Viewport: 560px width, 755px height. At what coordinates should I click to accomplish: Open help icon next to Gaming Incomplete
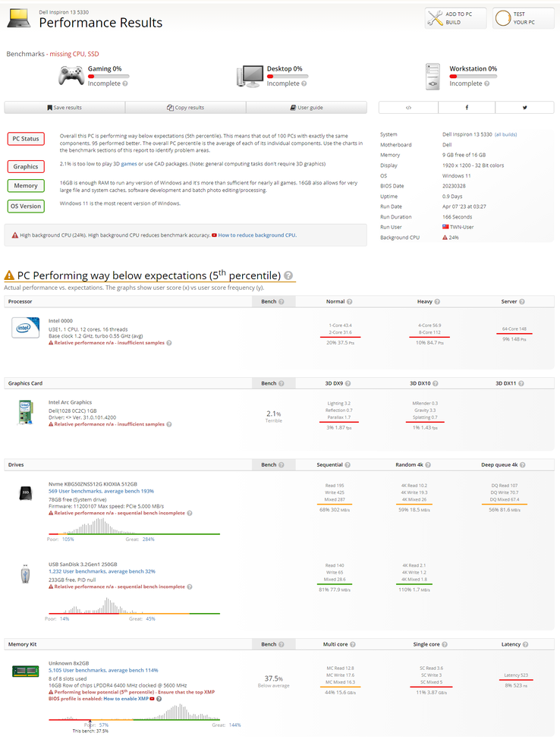pyautogui.click(x=125, y=83)
